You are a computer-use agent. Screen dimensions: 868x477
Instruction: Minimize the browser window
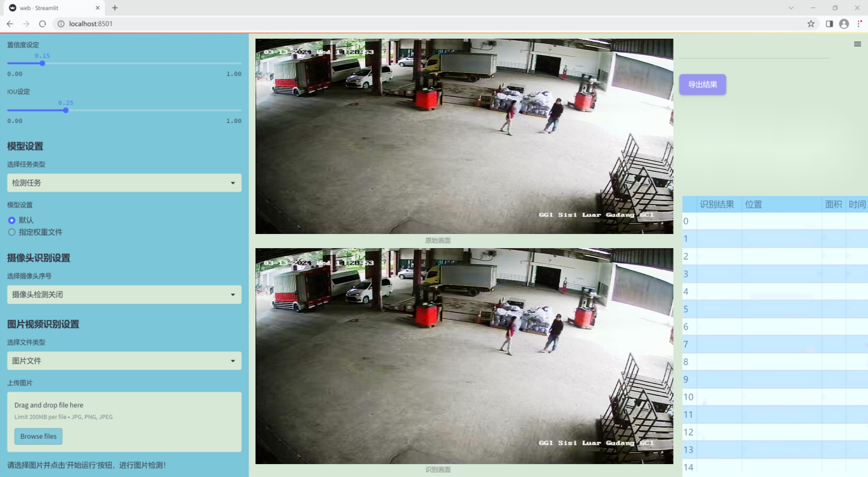tap(813, 8)
